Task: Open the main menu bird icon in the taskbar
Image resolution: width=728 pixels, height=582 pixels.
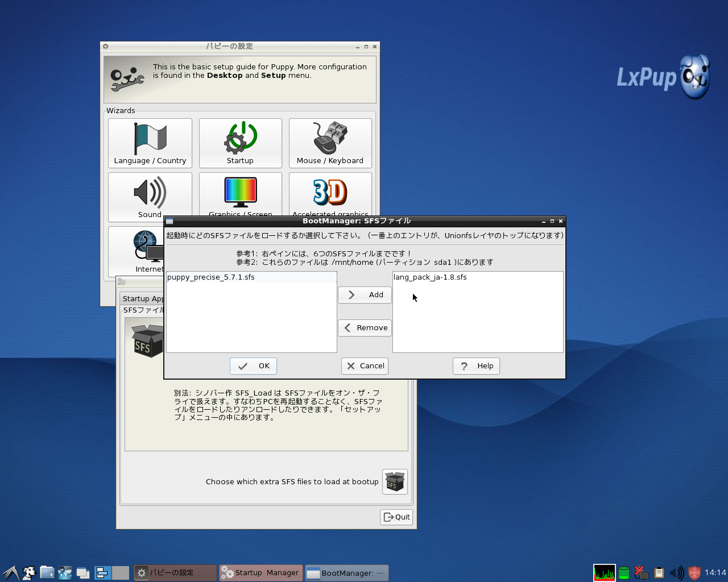Action: (10, 573)
